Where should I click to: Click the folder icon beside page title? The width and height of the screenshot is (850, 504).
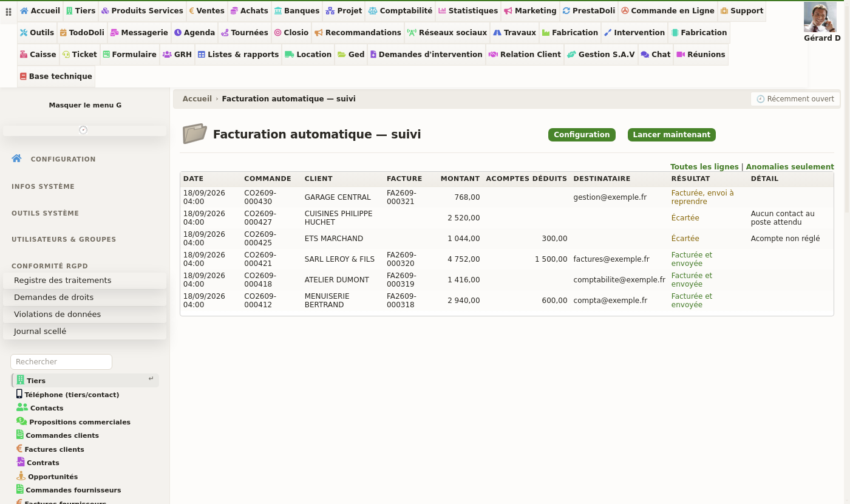coord(195,134)
